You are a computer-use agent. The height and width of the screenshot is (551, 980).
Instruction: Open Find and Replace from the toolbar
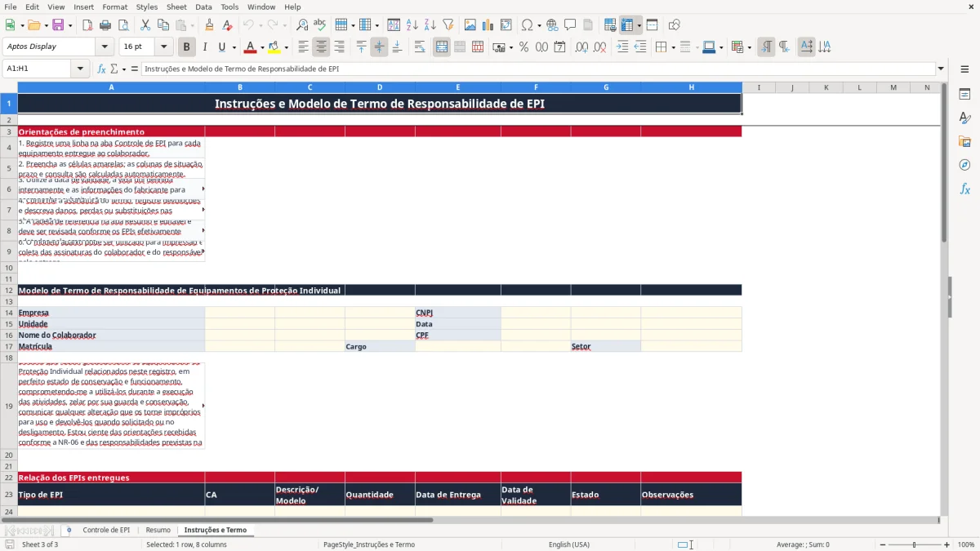[x=302, y=25]
